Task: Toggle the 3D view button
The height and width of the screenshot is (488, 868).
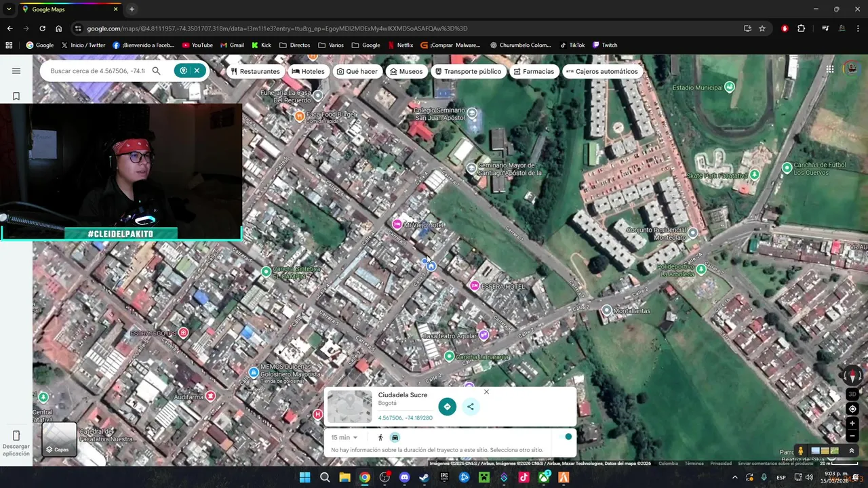Action: tap(852, 394)
